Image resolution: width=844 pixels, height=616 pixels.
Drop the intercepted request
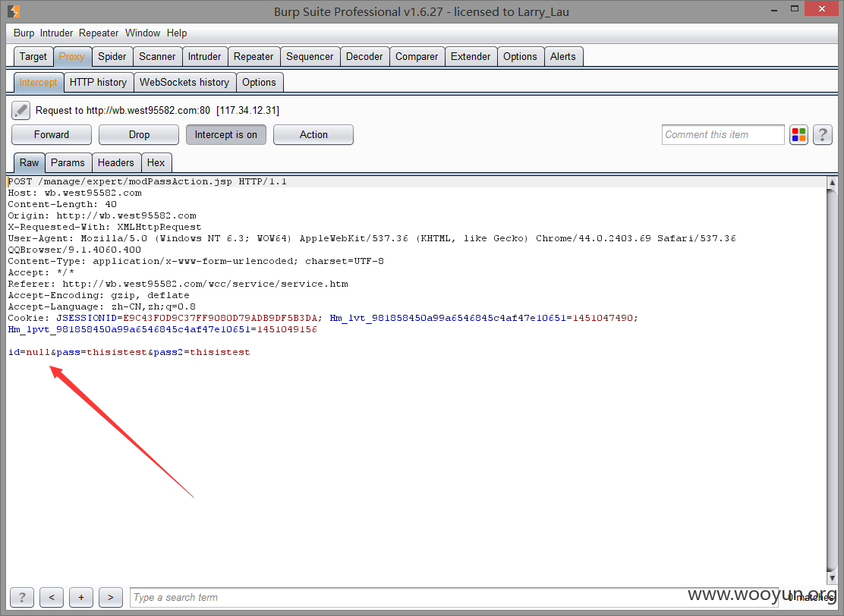click(139, 134)
